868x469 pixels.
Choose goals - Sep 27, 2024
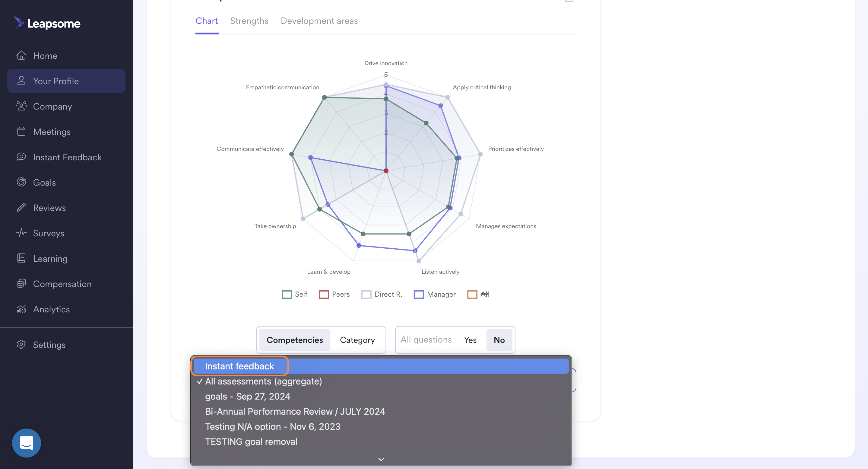381,396
